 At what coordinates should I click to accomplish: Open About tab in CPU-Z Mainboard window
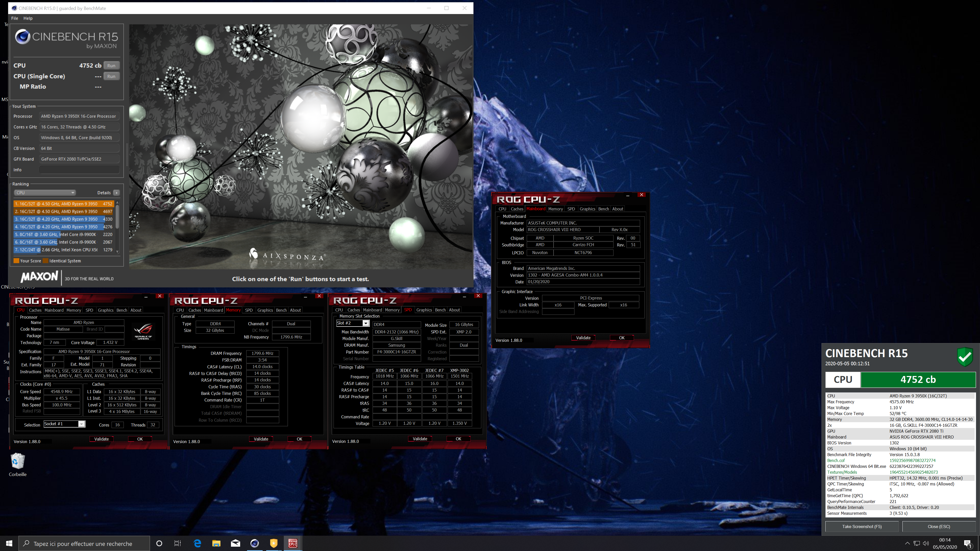coord(617,209)
